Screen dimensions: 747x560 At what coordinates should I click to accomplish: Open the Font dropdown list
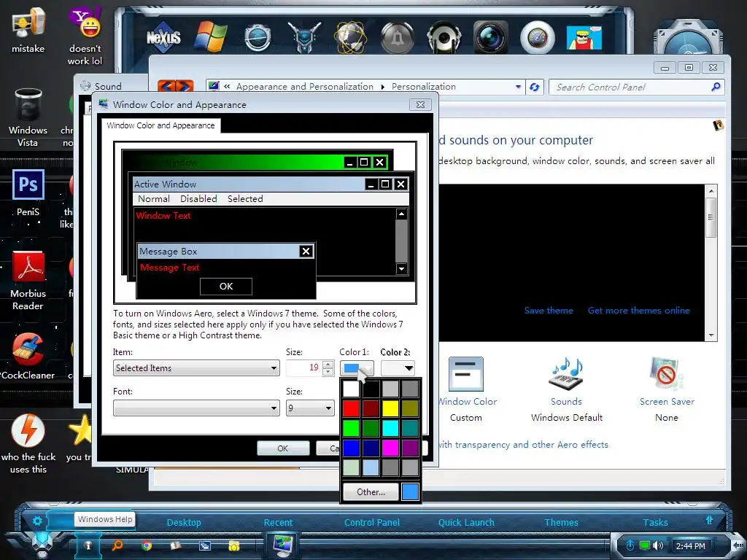coord(196,408)
